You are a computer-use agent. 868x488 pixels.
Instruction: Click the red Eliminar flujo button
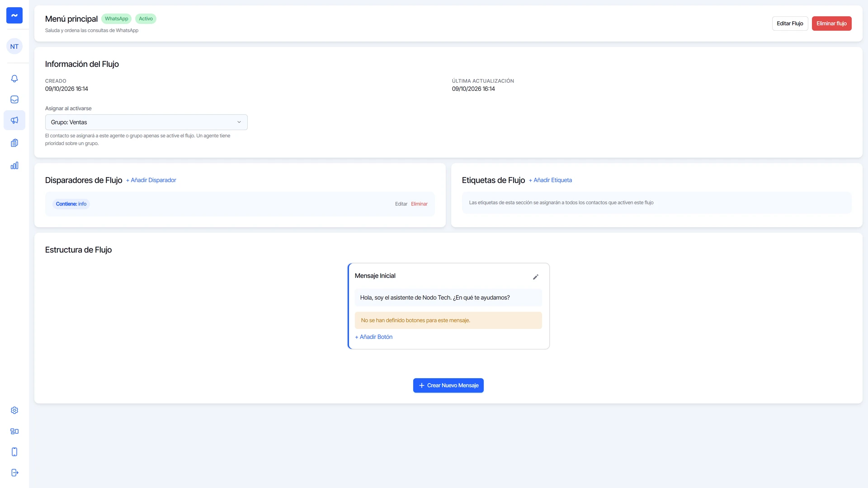click(x=831, y=23)
